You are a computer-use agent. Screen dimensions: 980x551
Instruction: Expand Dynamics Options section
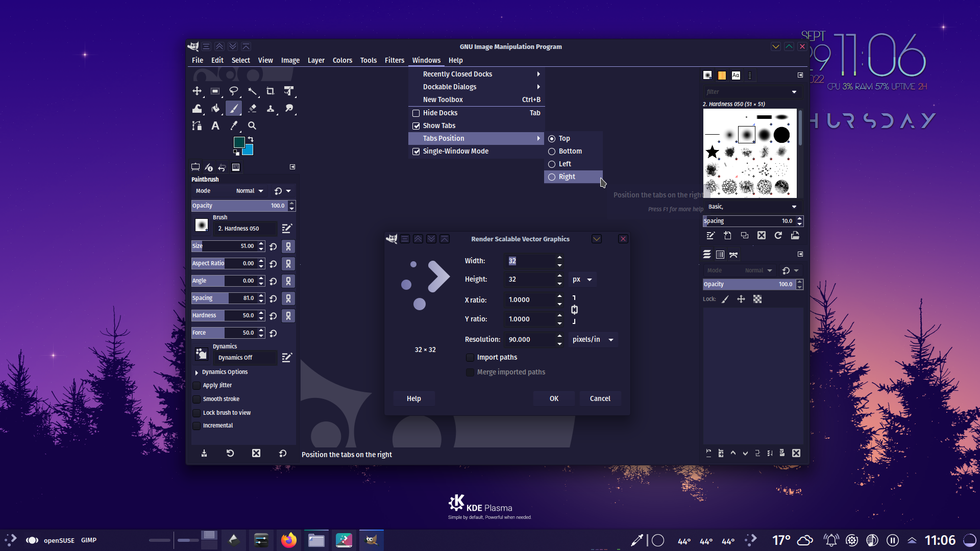tap(197, 372)
